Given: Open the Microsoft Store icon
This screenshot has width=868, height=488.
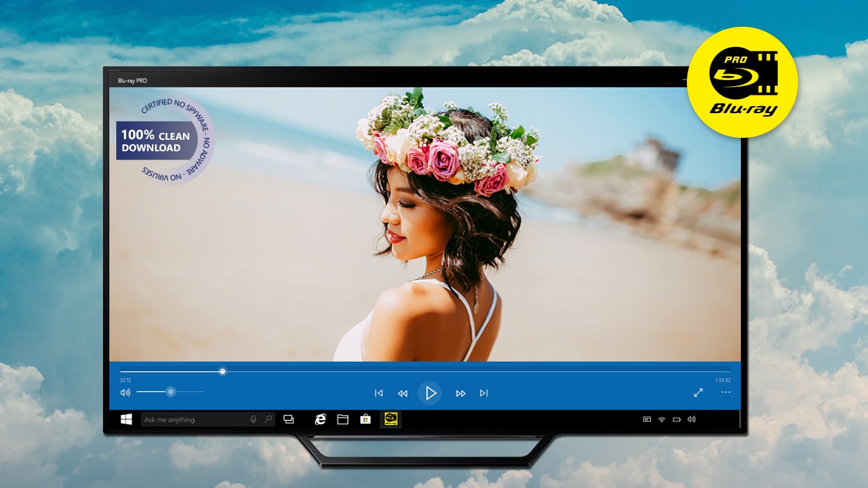Looking at the screenshot, I should [365, 419].
